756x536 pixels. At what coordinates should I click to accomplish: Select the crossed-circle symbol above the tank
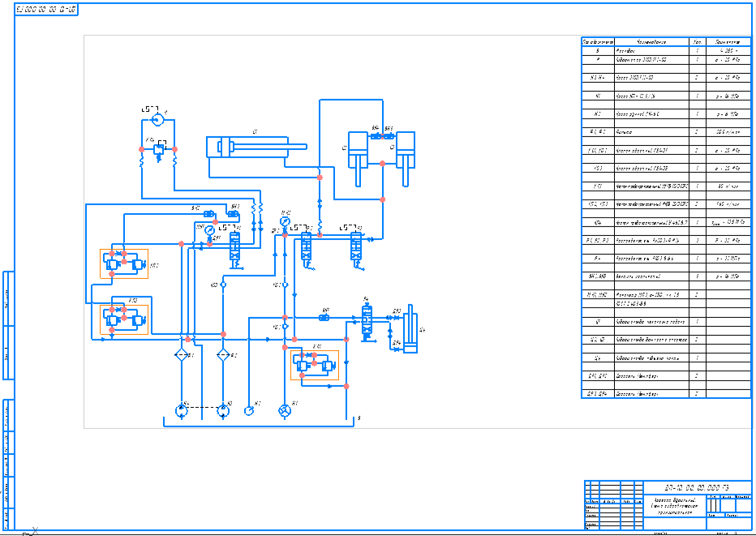click(284, 410)
